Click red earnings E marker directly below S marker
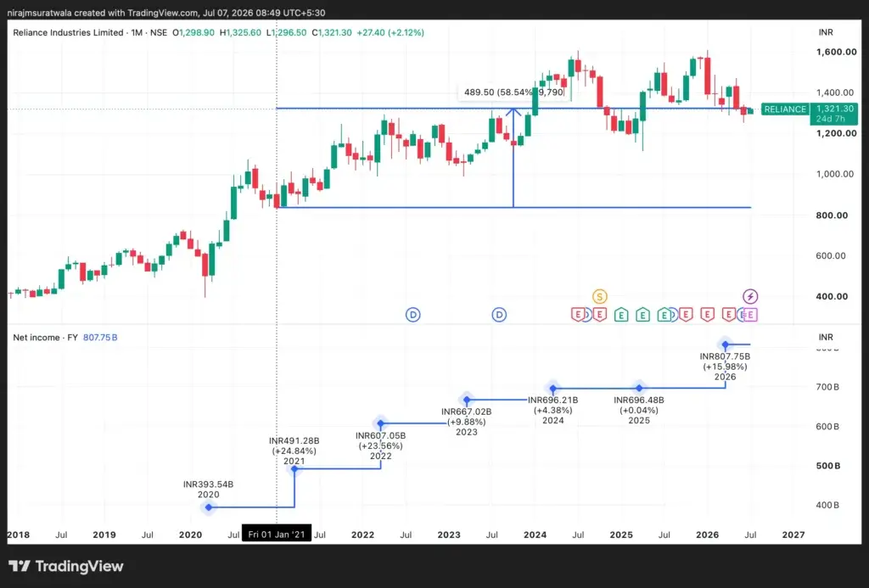The width and height of the screenshot is (869, 588). (x=600, y=315)
